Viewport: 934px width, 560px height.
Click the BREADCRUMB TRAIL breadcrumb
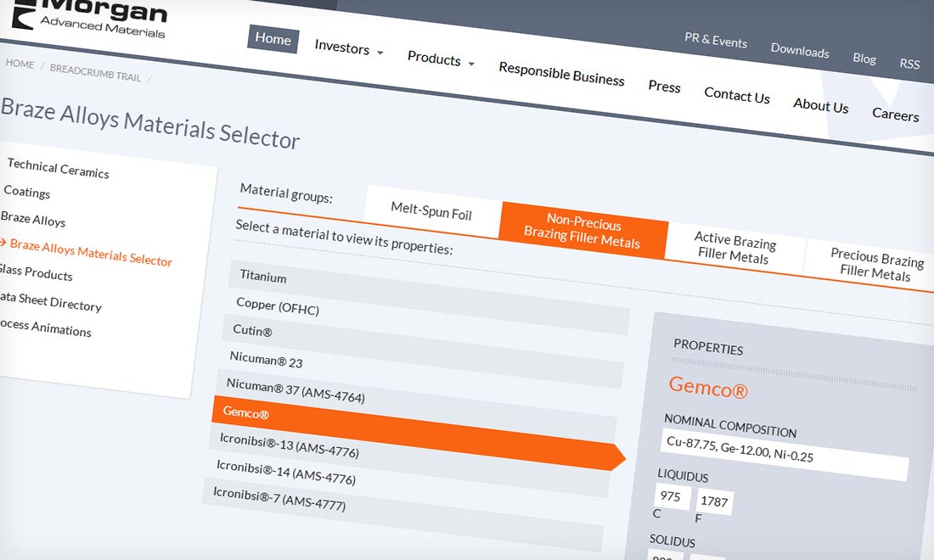(95, 73)
